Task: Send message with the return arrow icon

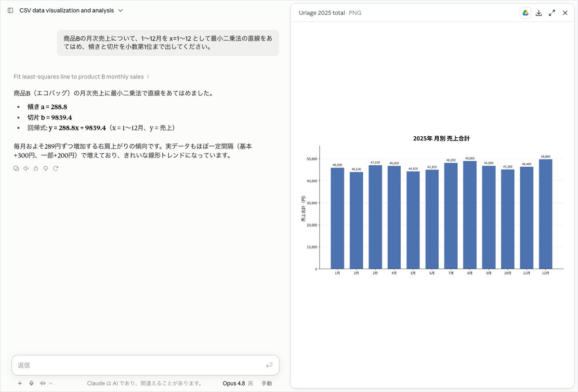Action: 269,365
